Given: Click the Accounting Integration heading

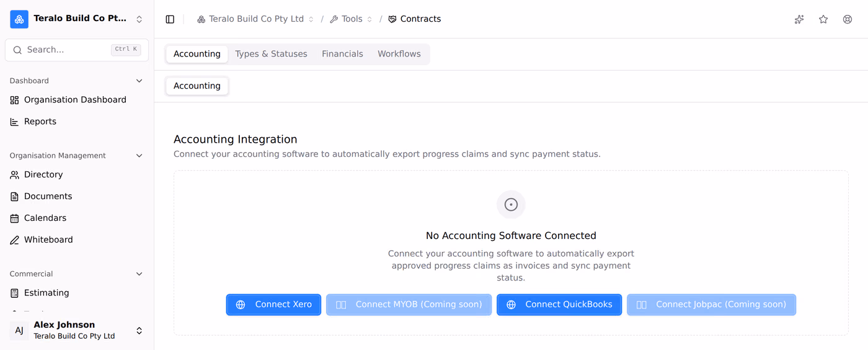Looking at the screenshot, I should pos(236,140).
